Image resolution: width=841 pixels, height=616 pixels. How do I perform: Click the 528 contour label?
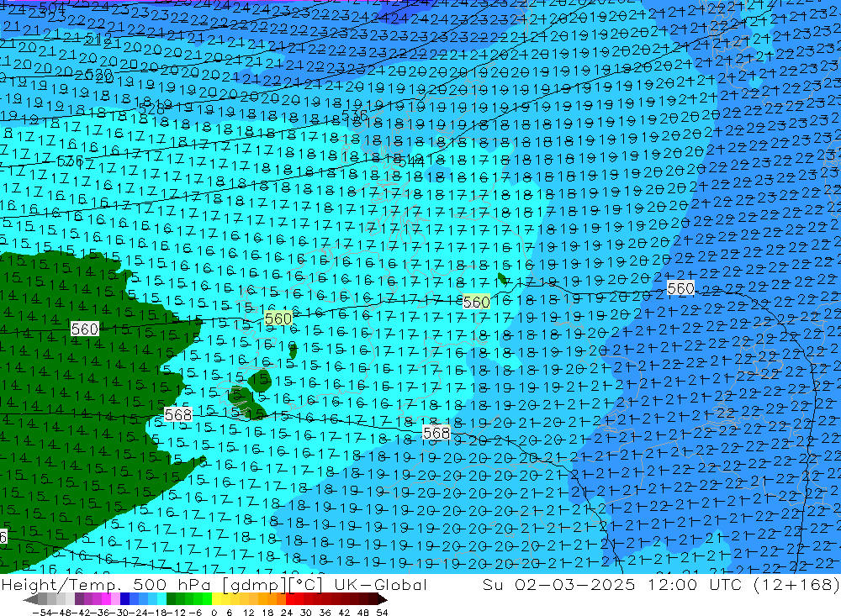pyautogui.click(x=151, y=109)
